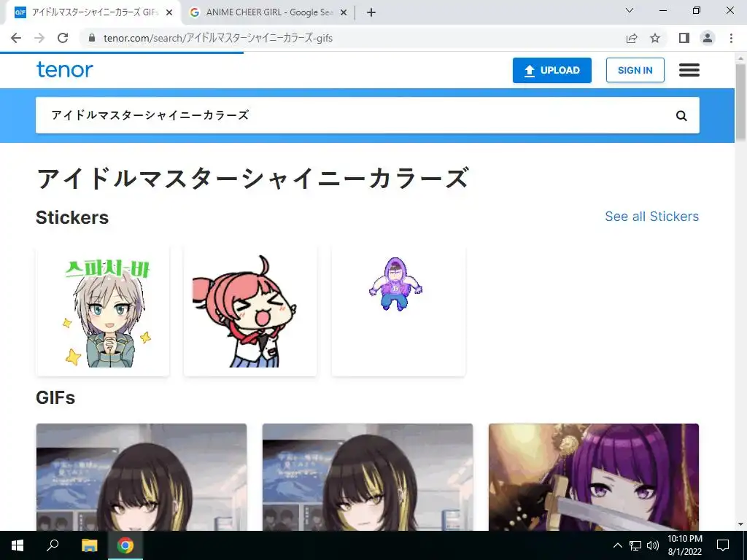Viewport: 747px width, 560px height.
Task: Open the Tenor hamburger menu
Action: tap(689, 71)
